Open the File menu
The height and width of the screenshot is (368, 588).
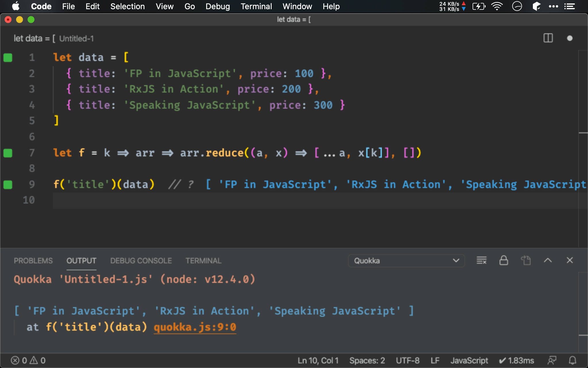click(68, 6)
